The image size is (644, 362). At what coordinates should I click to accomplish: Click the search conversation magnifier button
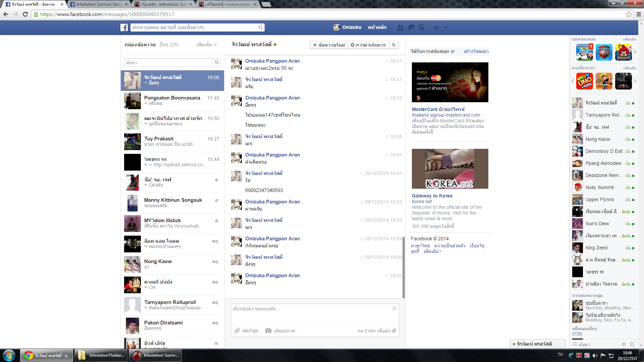(x=394, y=45)
